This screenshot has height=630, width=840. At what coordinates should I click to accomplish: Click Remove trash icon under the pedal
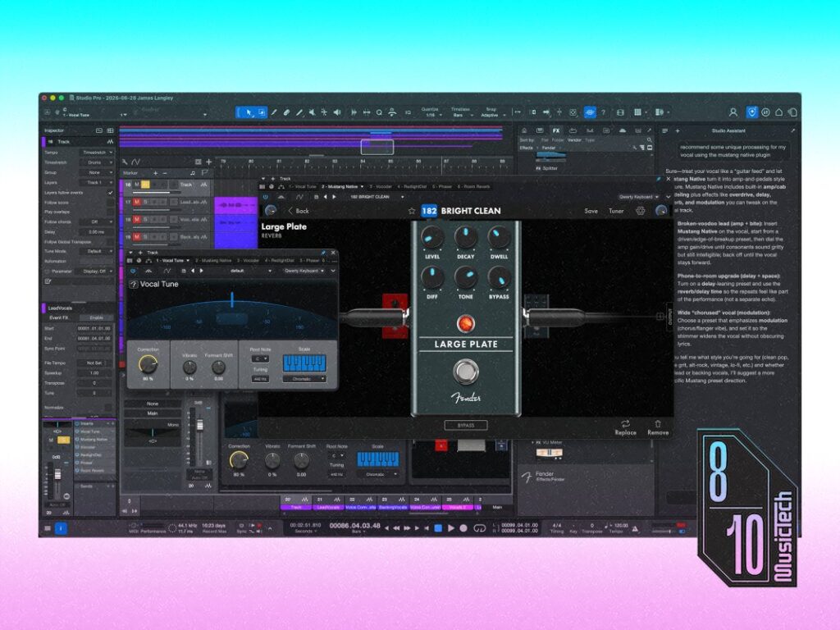coord(658,428)
